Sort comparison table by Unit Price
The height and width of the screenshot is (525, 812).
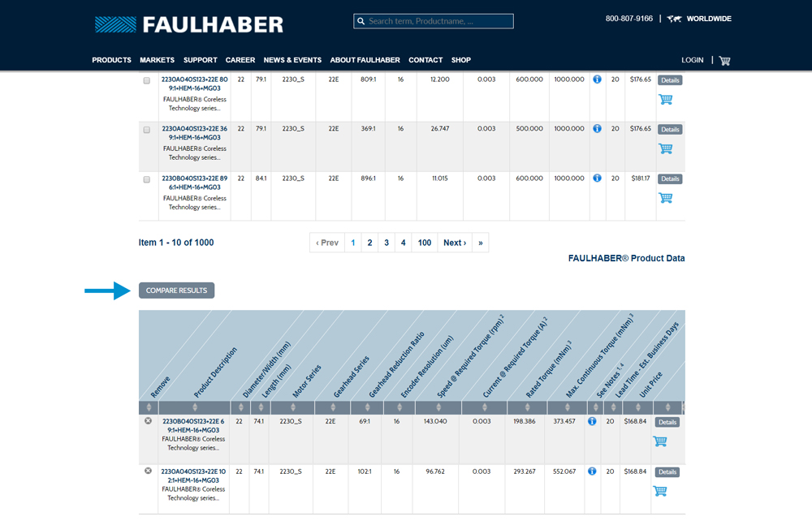tap(638, 407)
